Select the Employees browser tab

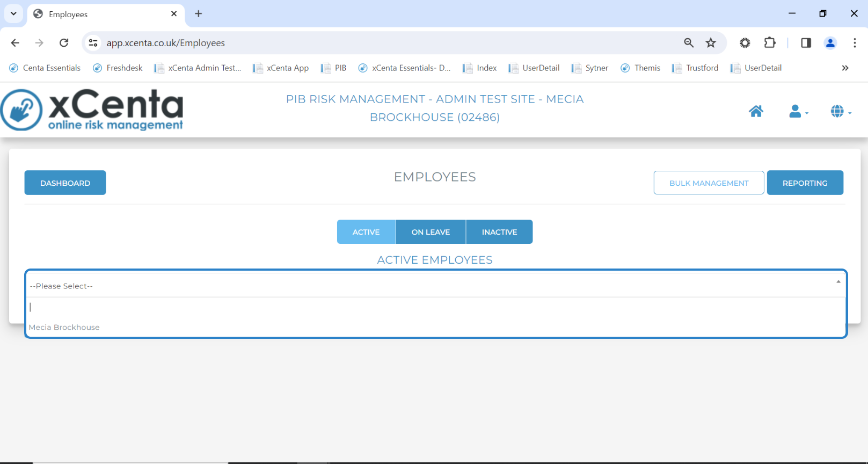[x=105, y=15]
